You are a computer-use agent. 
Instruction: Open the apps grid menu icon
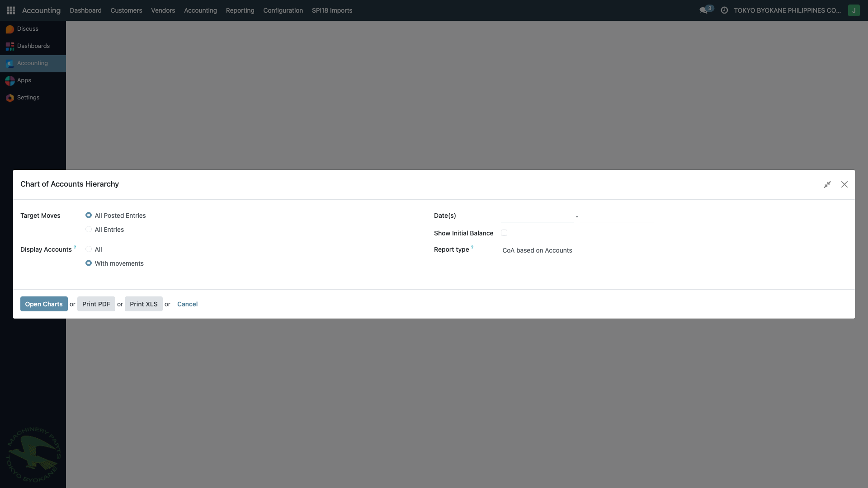11,10
